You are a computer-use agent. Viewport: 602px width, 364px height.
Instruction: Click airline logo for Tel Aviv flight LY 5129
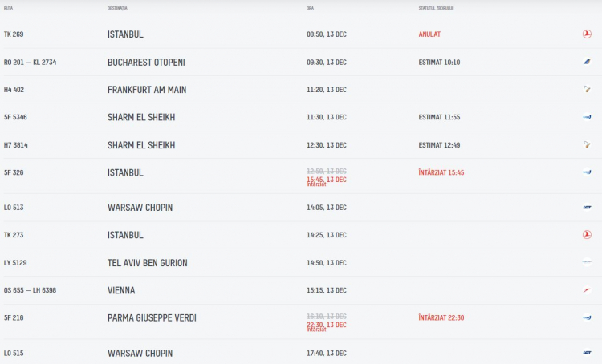click(587, 262)
